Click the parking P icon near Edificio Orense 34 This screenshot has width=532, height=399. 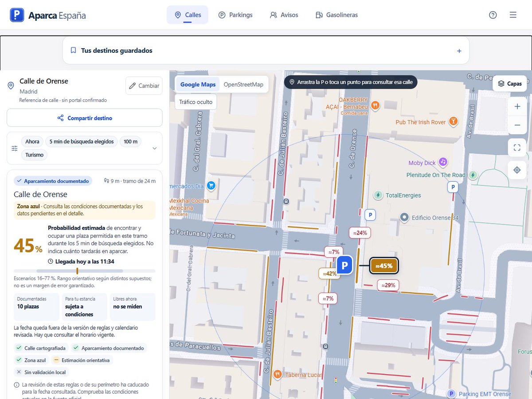(370, 215)
